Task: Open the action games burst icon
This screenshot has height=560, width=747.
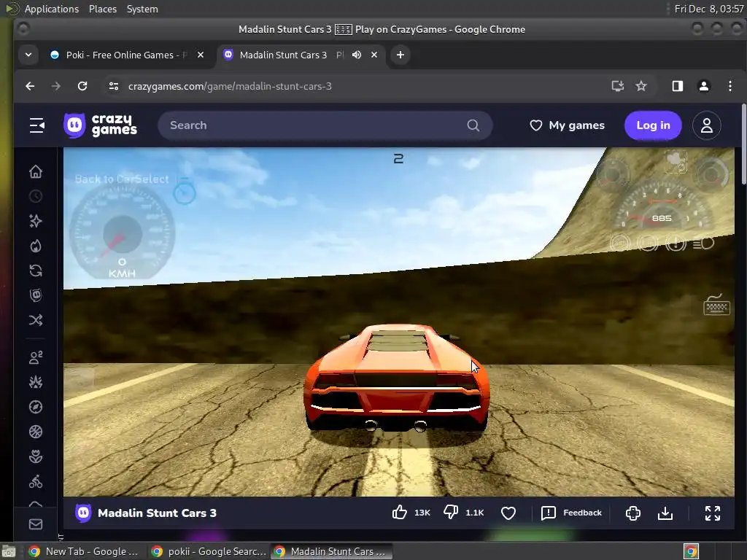Action: point(36,382)
